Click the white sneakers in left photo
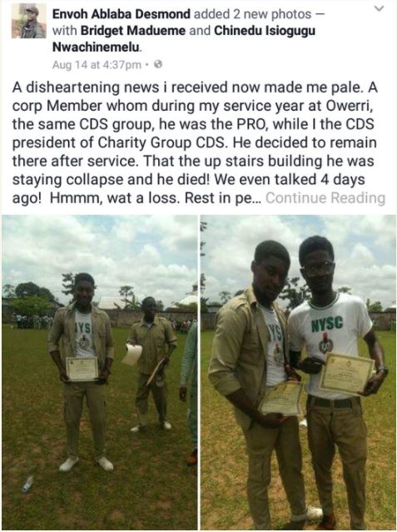Viewport: 397px width, 532px height. point(87,464)
